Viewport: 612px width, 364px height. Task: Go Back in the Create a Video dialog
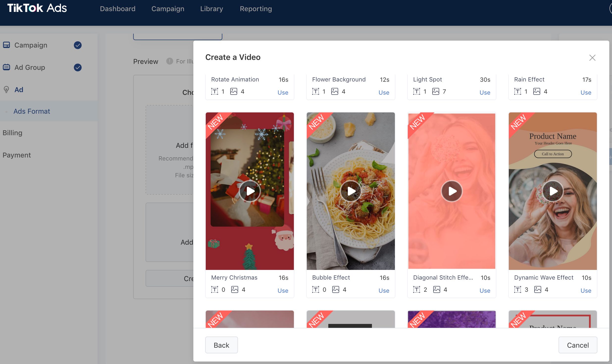pyautogui.click(x=221, y=345)
